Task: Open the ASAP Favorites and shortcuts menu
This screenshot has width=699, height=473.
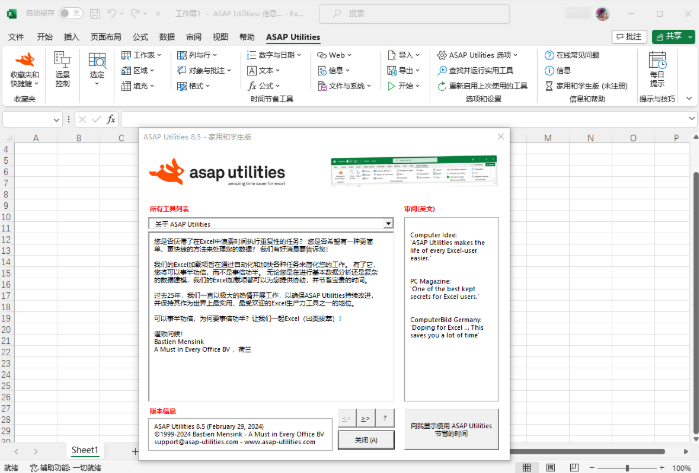Action: point(25,70)
